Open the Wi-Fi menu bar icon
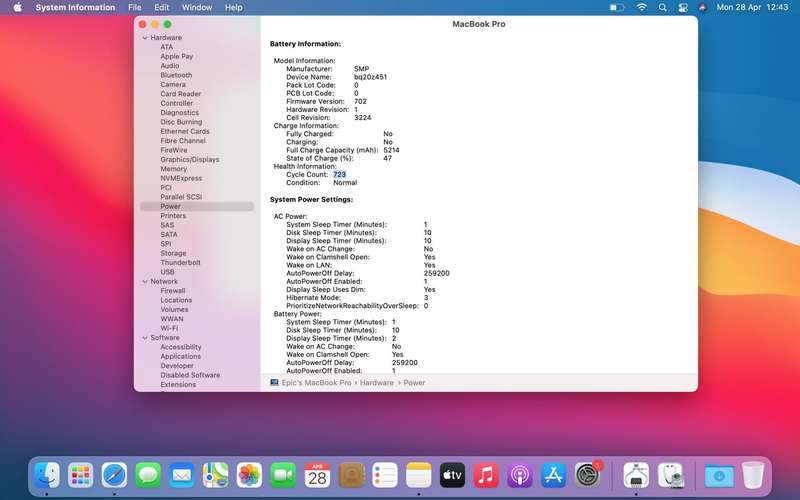This screenshot has height=500, width=800. tap(642, 7)
